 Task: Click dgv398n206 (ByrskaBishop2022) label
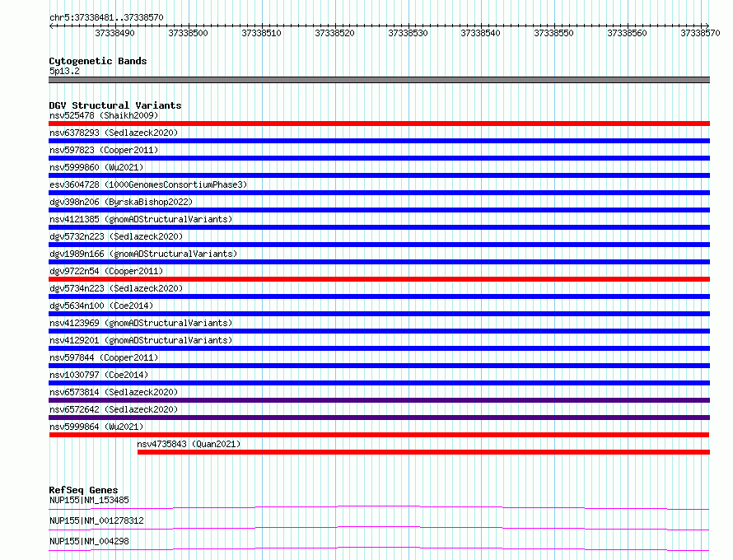[x=121, y=202]
